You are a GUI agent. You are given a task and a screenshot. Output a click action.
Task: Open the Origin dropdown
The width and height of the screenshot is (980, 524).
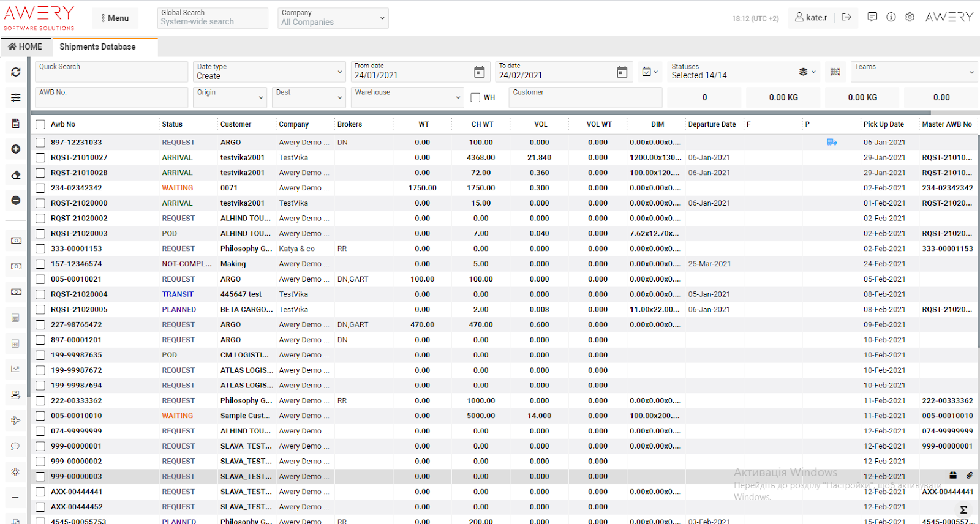point(230,97)
